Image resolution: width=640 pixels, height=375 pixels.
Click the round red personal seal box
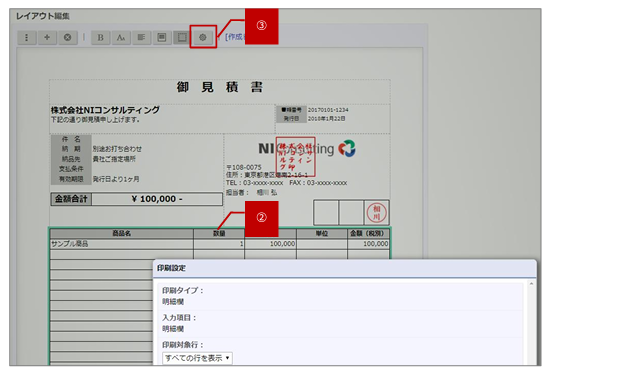[x=376, y=213]
